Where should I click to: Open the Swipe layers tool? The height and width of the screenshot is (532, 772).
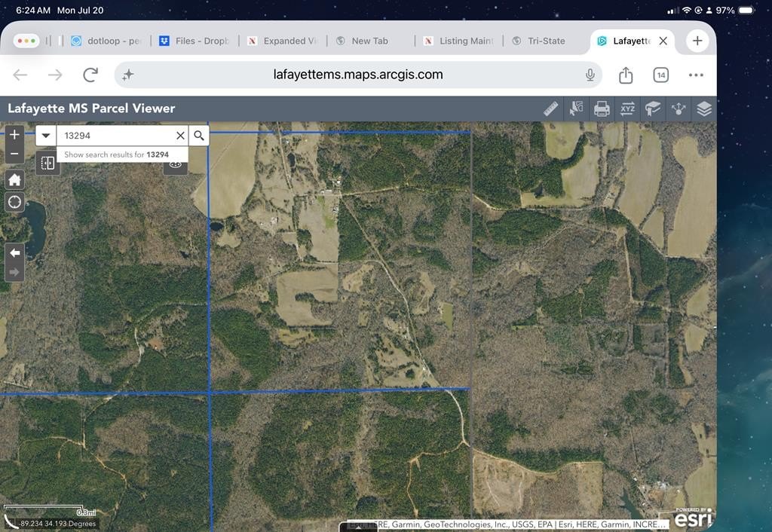(47, 163)
